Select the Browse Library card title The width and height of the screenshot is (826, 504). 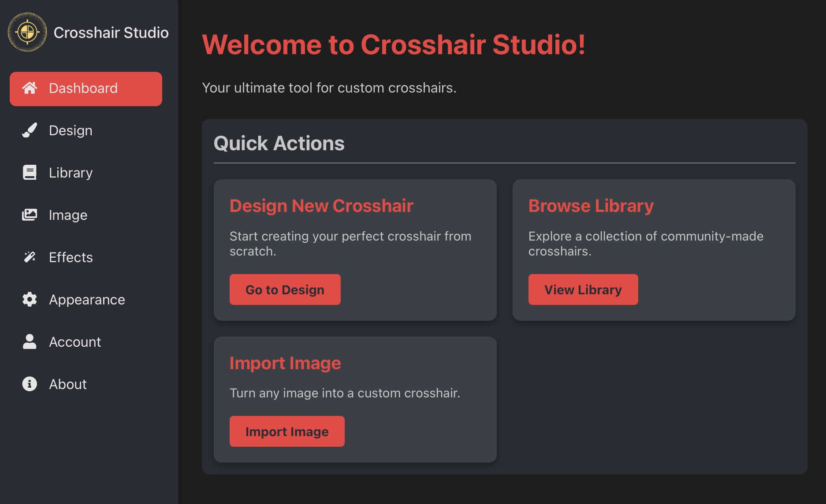[x=591, y=206]
